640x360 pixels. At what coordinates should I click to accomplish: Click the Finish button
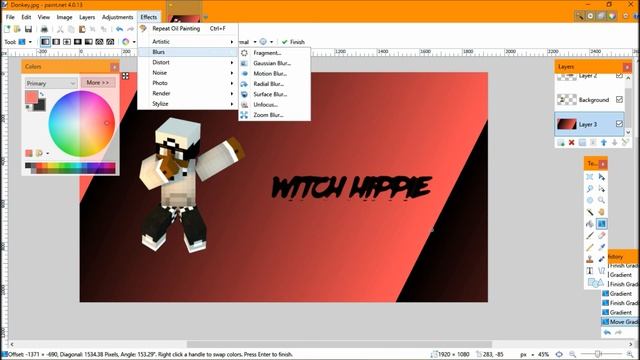pyautogui.click(x=293, y=42)
